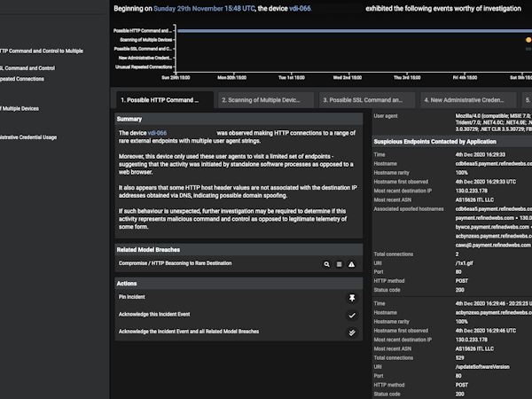Click the Related Model Breaches header
The width and height of the screenshot is (532, 399).
click(x=239, y=250)
